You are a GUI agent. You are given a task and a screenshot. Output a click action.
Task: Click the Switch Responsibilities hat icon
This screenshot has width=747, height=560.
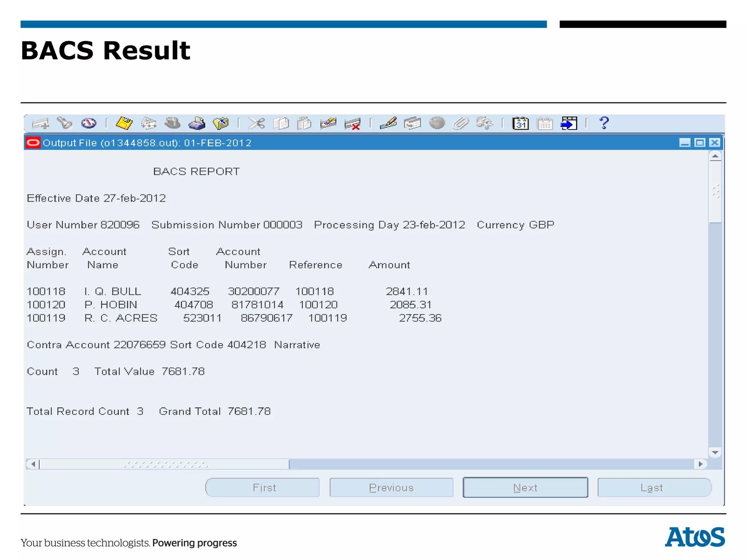[173, 123]
